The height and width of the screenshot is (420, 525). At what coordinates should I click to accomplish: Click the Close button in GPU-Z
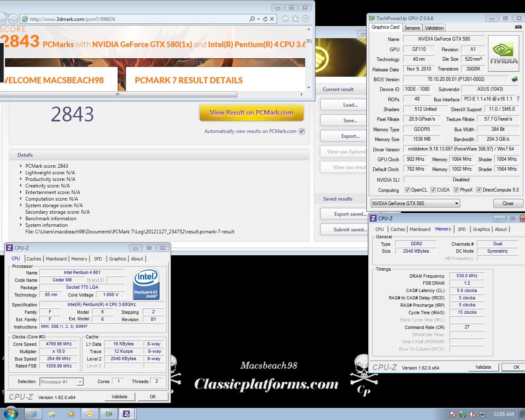pos(508,203)
